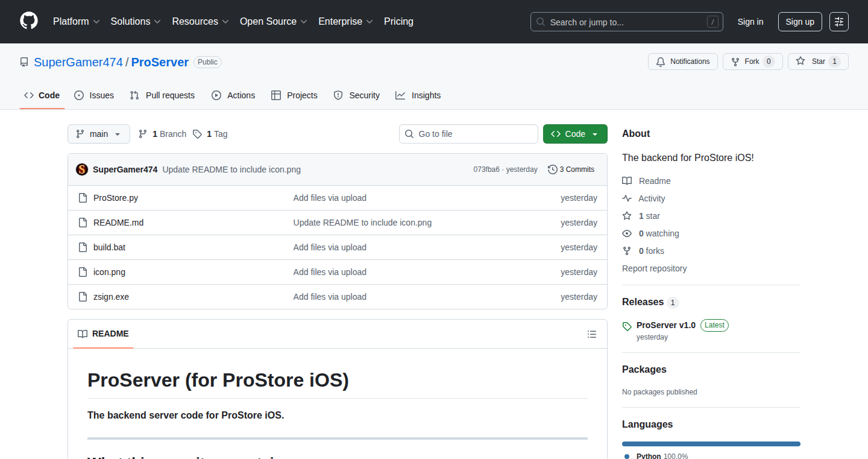Viewport: 868px width, 459px height.
Task: Open the README.md file
Action: 118,223
